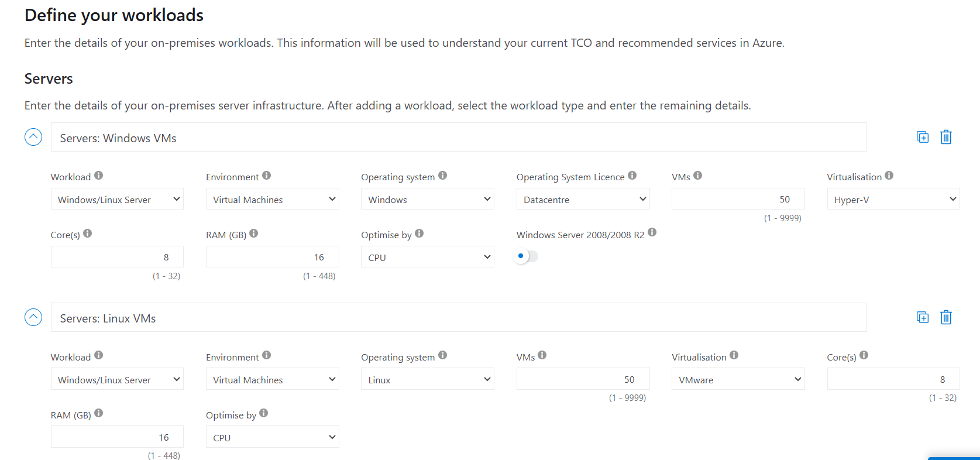Open the VMware Virtualisation dropdown
Image resolution: width=980 pixels, height=460 pixels.
click(738, 379)
